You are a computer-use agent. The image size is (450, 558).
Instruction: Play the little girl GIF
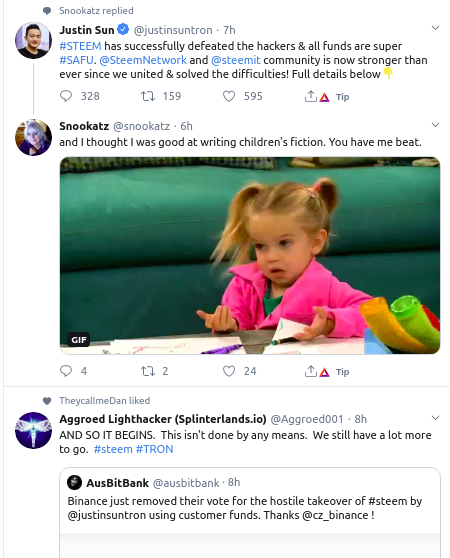(250, 256)
